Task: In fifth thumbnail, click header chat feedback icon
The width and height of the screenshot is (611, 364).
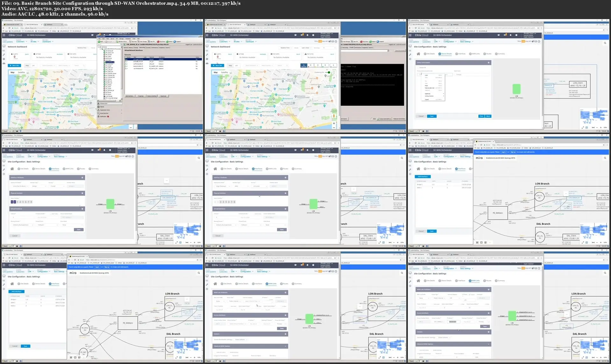Action: [x=295, y=150]
